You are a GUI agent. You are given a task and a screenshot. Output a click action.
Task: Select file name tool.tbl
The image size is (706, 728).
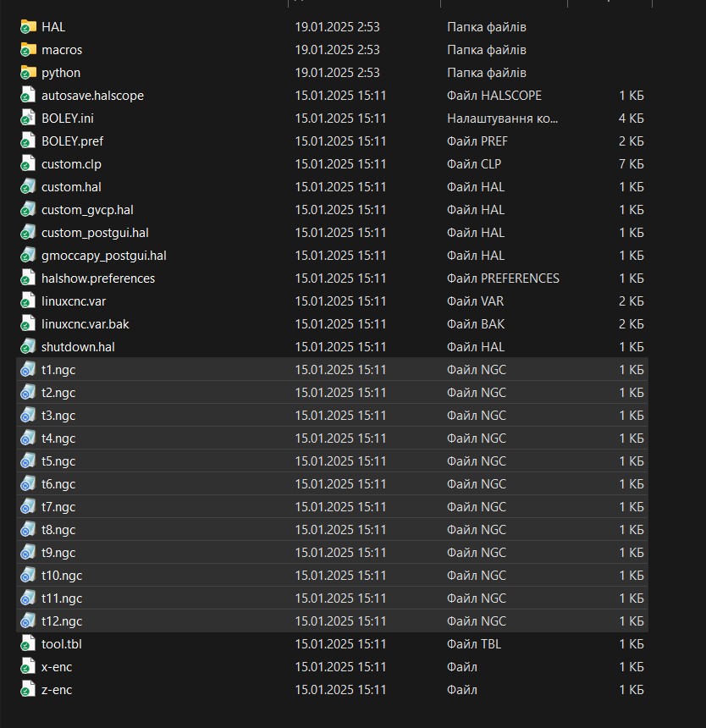[61, 644]
